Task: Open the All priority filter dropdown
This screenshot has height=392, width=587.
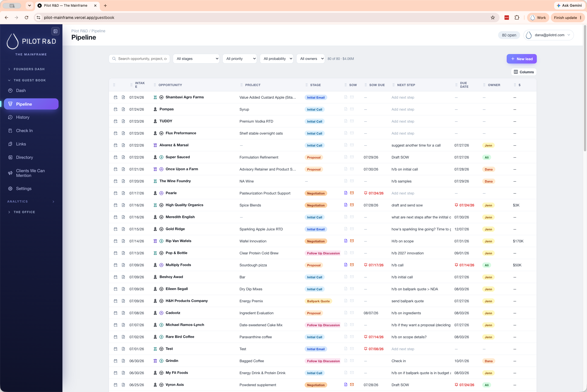Action: (240, 59)
